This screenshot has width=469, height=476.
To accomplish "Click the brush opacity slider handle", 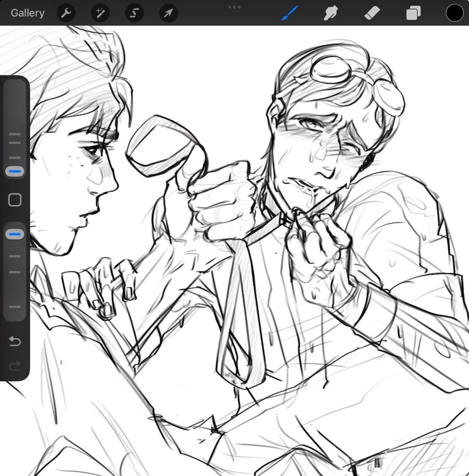I will [x=15, y=234].
